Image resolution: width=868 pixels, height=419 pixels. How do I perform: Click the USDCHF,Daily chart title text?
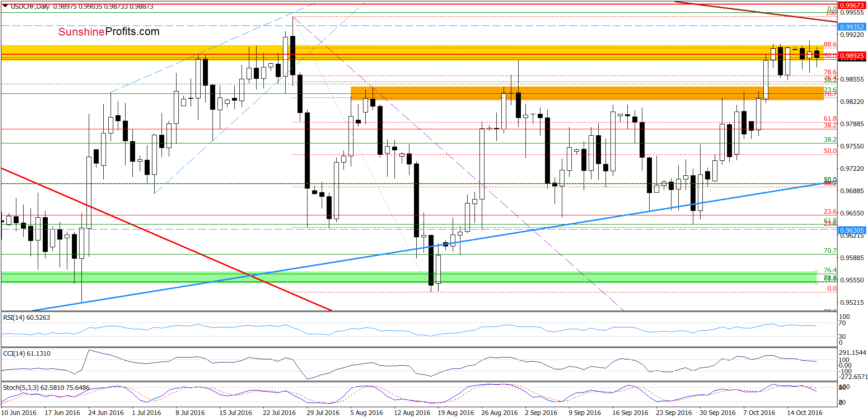[x=30, y=6]
